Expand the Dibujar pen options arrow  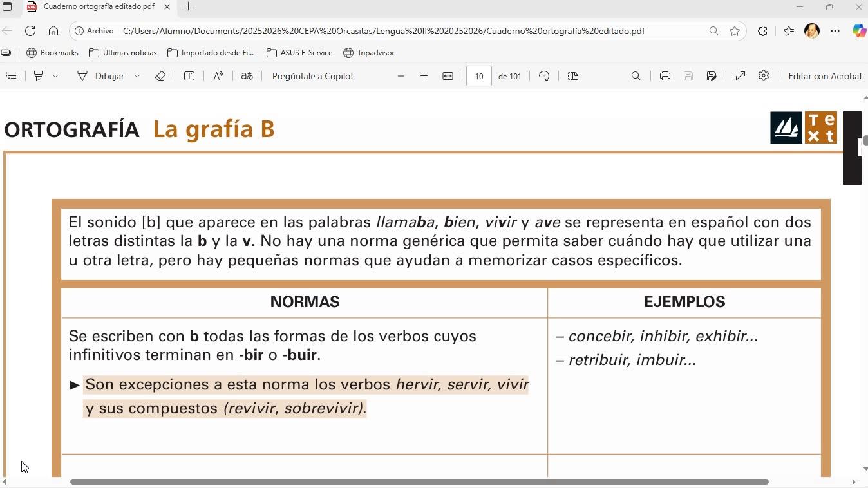click(x=137, y=76)
